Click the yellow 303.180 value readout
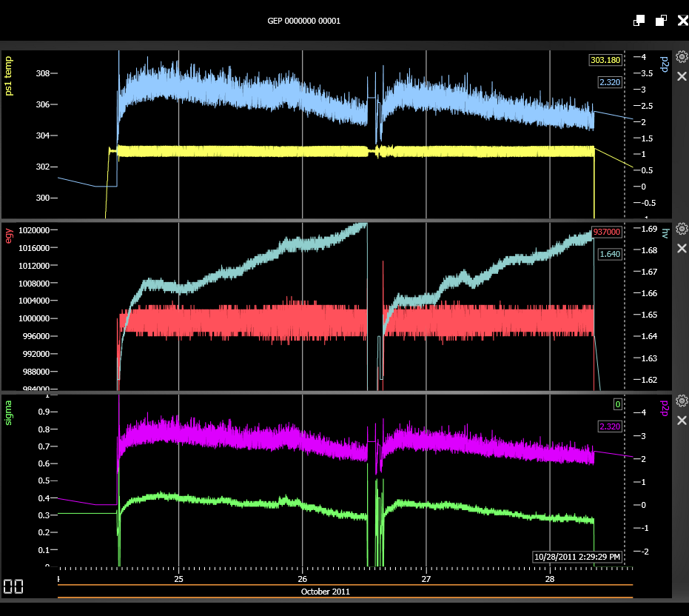Viewport: 689px width, 616px height. coord(605,60)
